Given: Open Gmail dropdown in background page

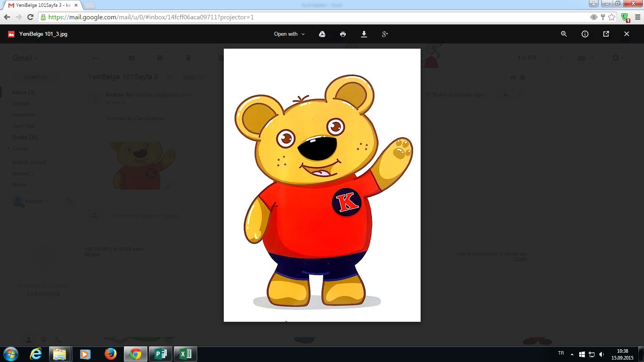Looking at the screenshot, I should point(25,58).
